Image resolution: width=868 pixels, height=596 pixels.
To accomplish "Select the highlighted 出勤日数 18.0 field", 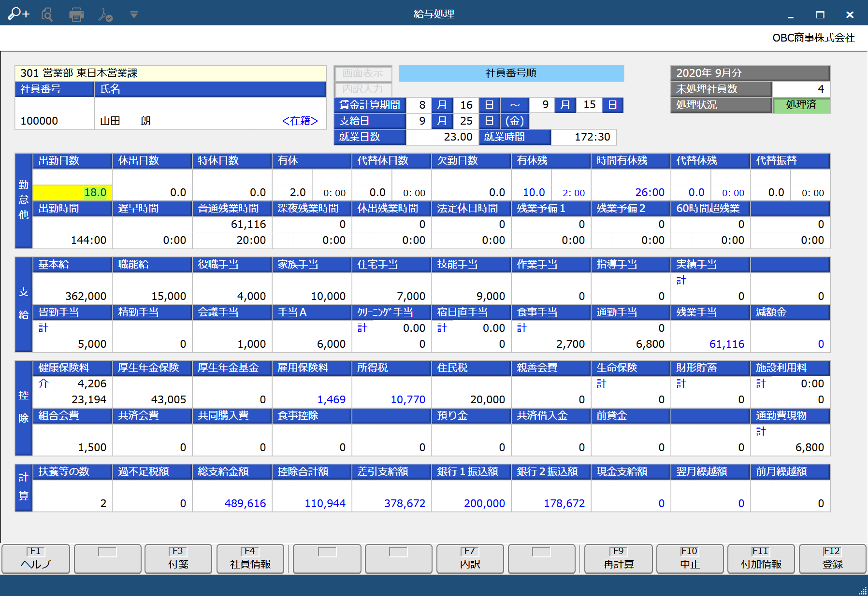I will (x=73, y=192).
